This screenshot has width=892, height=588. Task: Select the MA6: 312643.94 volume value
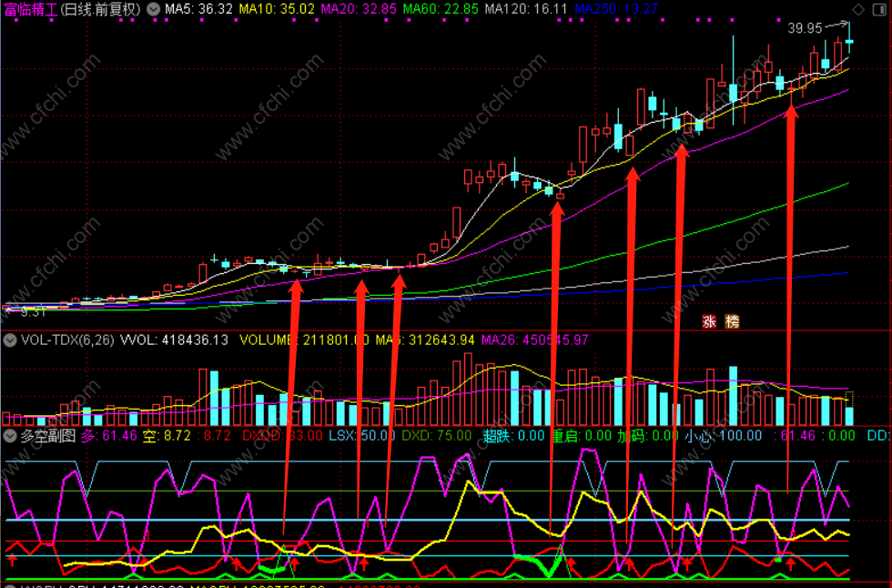pyautogui.click(x=424, y=340)
